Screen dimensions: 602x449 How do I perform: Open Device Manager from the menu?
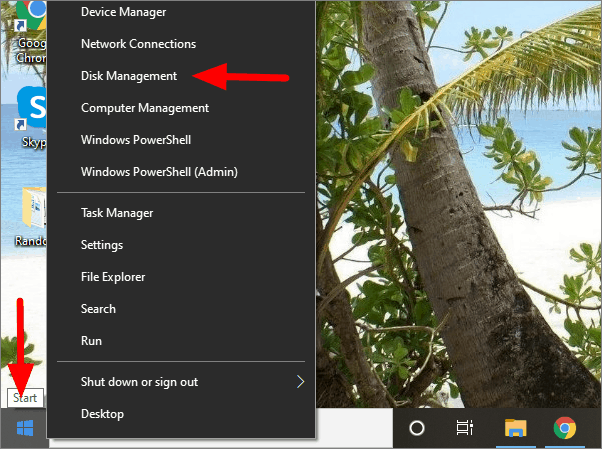click(181, 12)
